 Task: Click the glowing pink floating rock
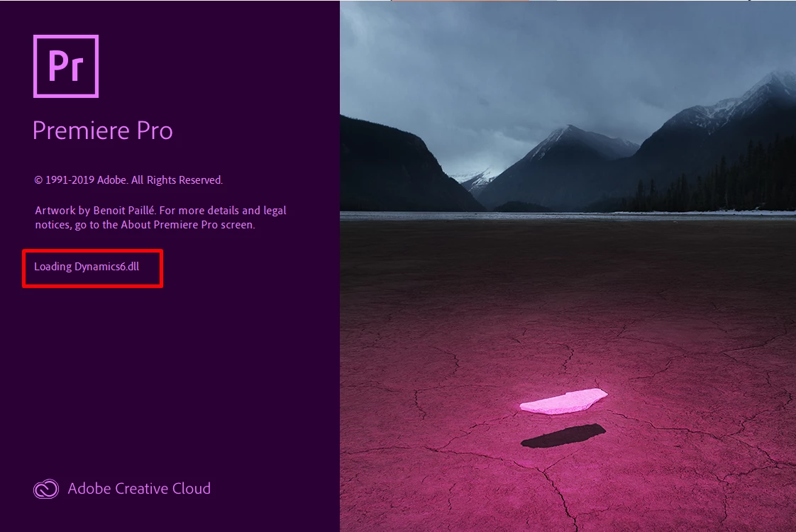pos(563,401)
